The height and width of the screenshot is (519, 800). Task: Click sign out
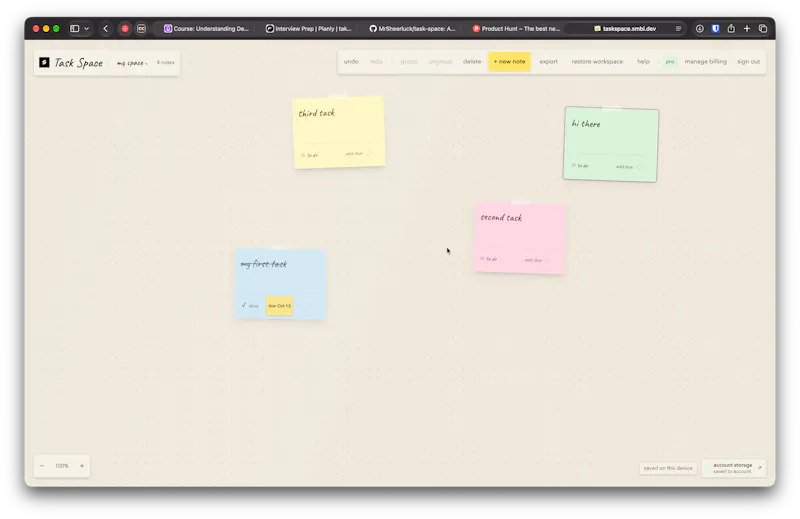pos(748,62)
